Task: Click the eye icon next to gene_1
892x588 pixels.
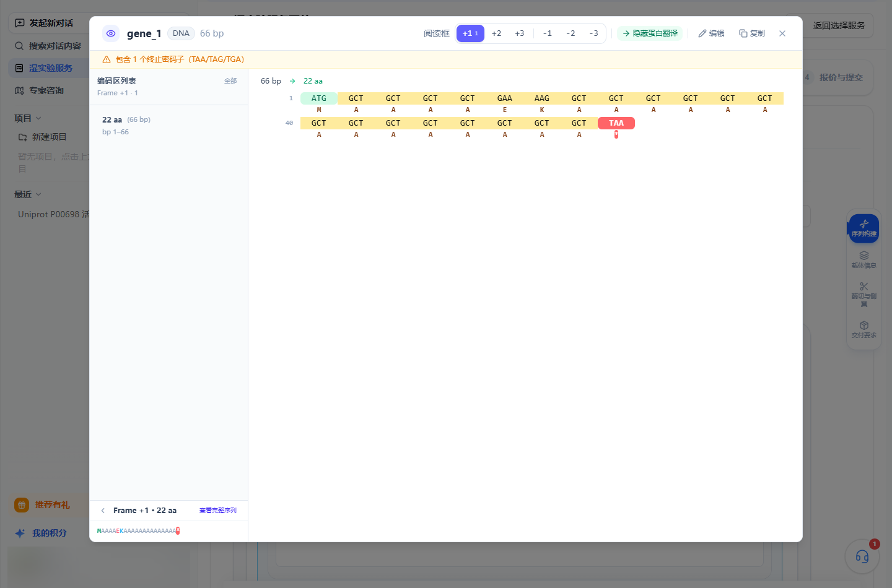Action: [111, 33]
